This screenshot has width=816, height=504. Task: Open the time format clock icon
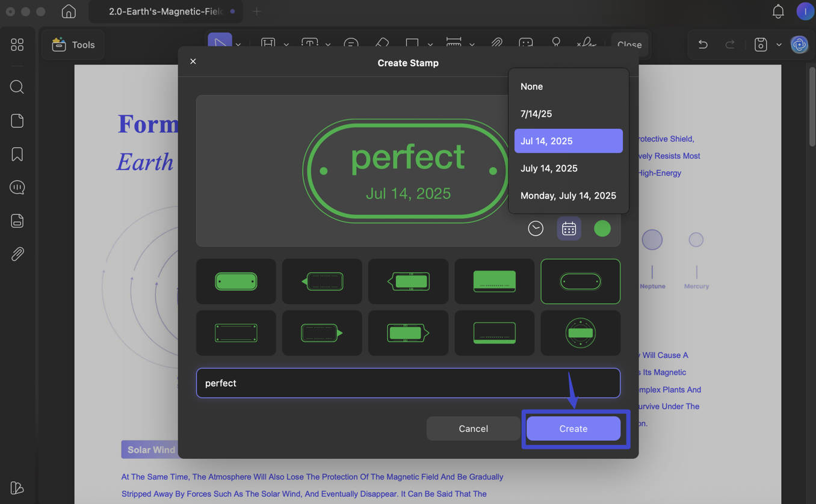pyautogui.click(x=536, y=229)
